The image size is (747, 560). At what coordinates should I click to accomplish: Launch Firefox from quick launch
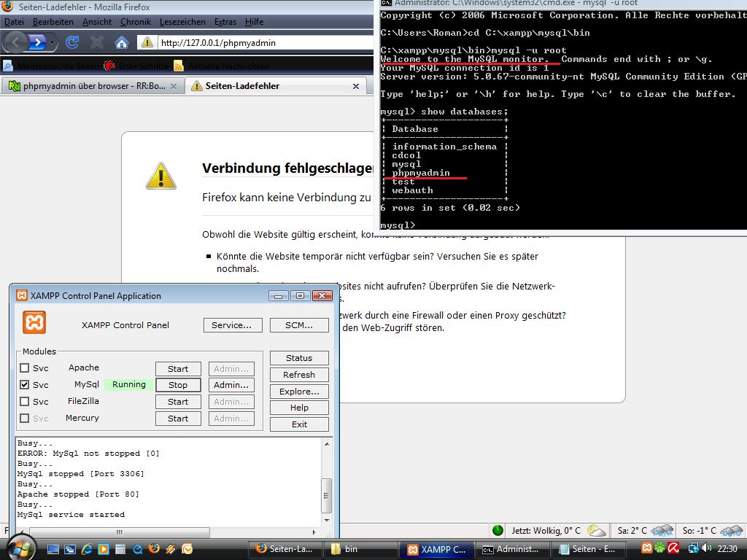point(154,548)
